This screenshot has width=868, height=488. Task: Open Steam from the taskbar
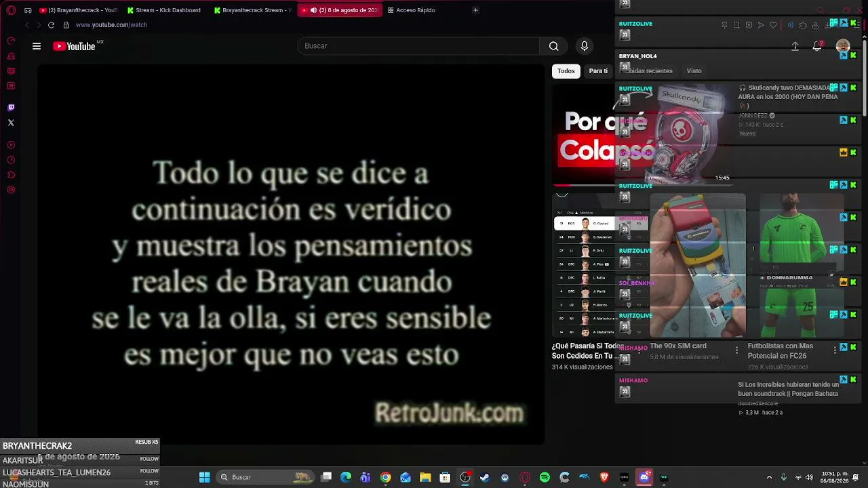(485, 477)
